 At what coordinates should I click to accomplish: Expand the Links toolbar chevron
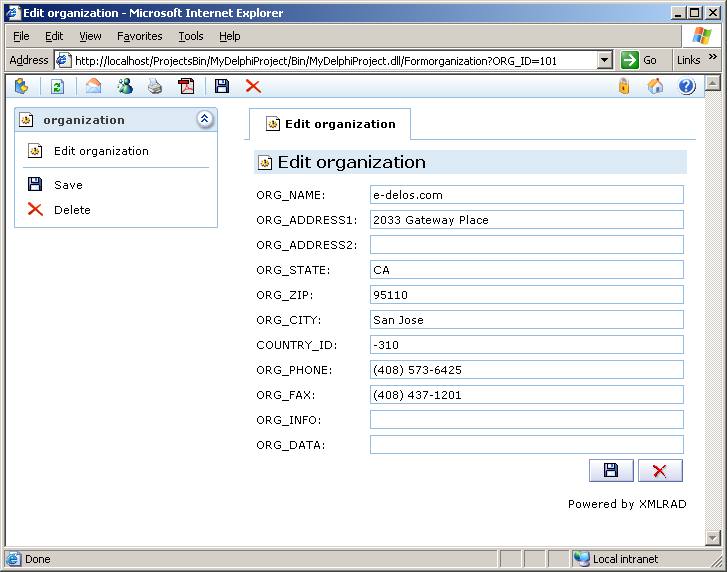coord(713,59)
